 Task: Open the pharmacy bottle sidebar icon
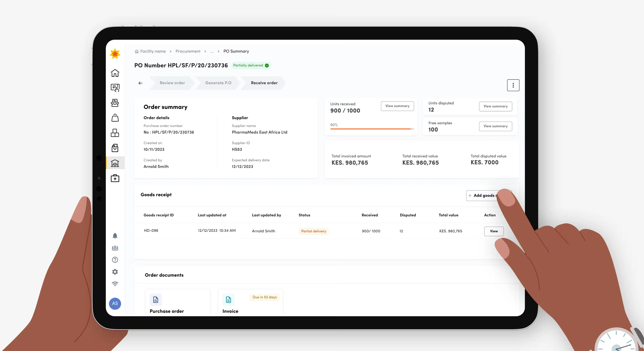point(115,148)
